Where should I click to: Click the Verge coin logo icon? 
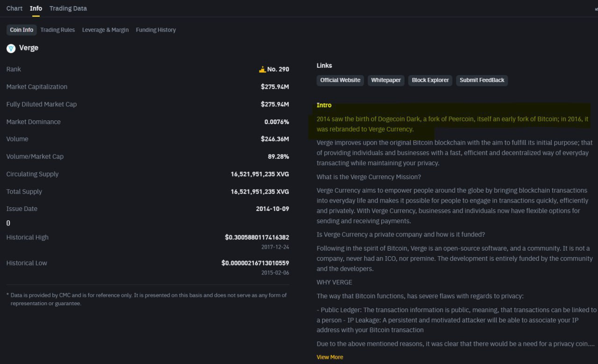click(11, 48)
